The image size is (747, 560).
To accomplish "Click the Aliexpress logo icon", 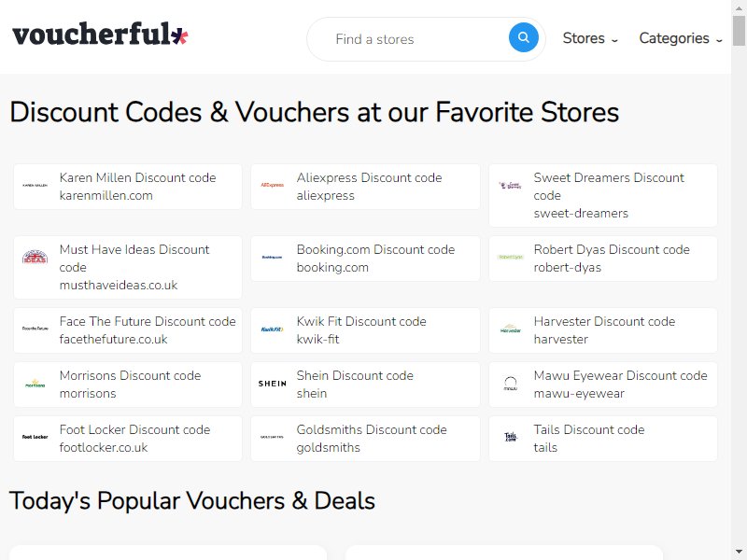I will pos(272,185).
